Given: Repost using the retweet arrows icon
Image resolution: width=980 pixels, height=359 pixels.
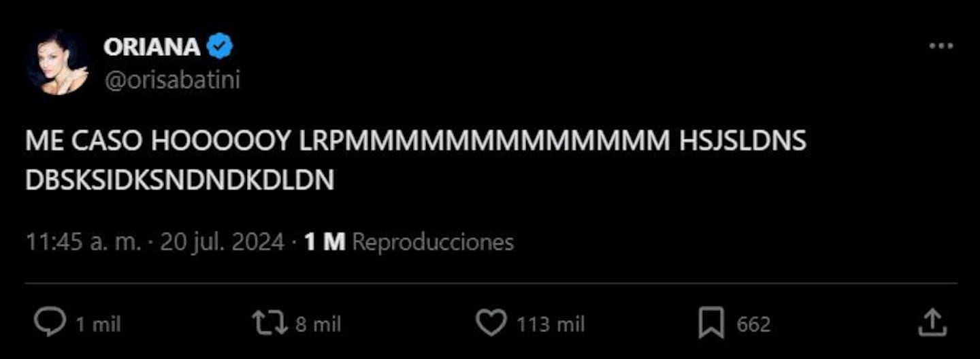Looking at the screenshot, I should pyautogui.click(x=271, y=323).
